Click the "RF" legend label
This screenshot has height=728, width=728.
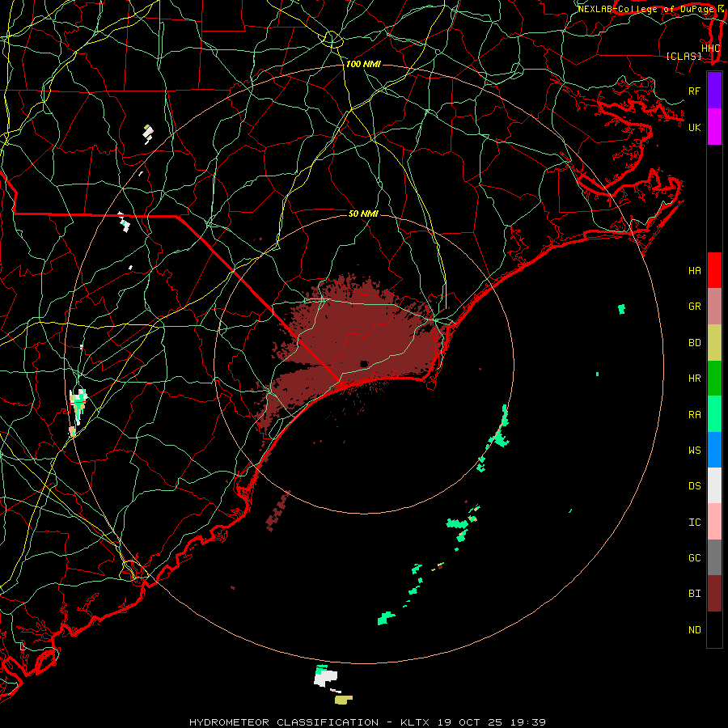695,91
